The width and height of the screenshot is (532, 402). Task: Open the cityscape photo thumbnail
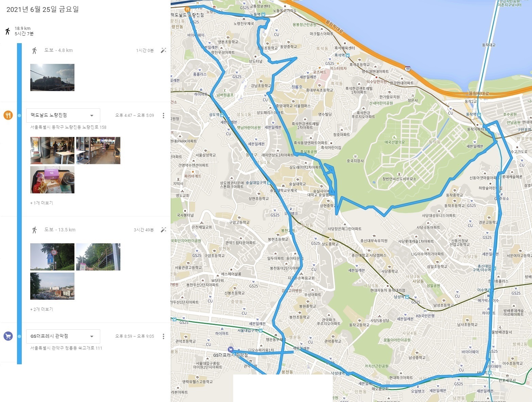[x=52, y=286]
